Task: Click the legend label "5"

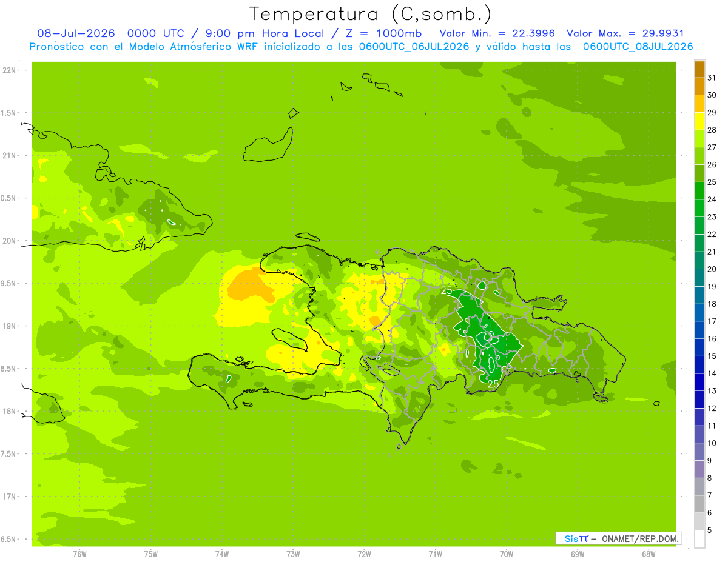Action: pyautogui.click(x=710, y=530)
